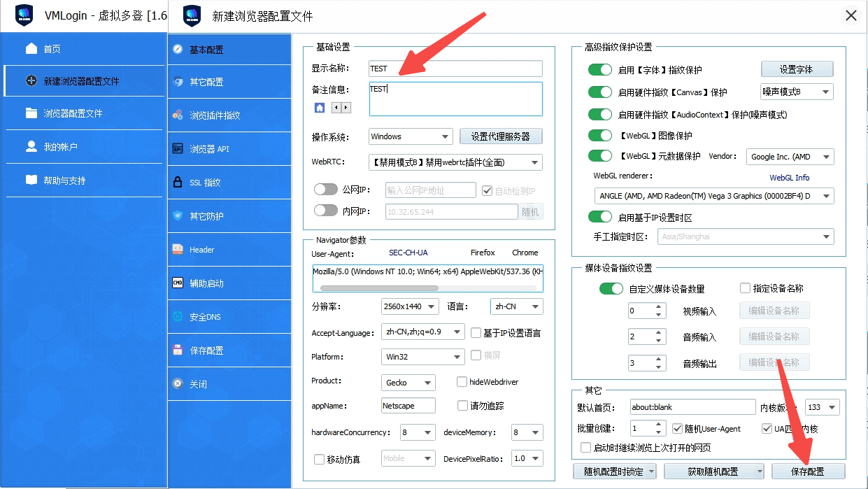
Task: Open the 操作系统 Windows dropdown
Action: (x=411, y=136)
